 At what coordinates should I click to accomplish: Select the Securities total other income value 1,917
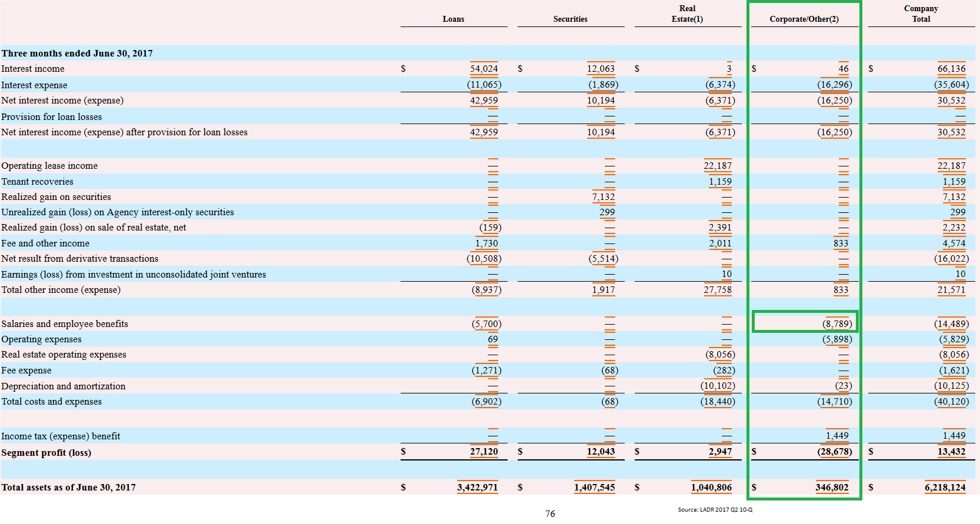pos(604,290)
